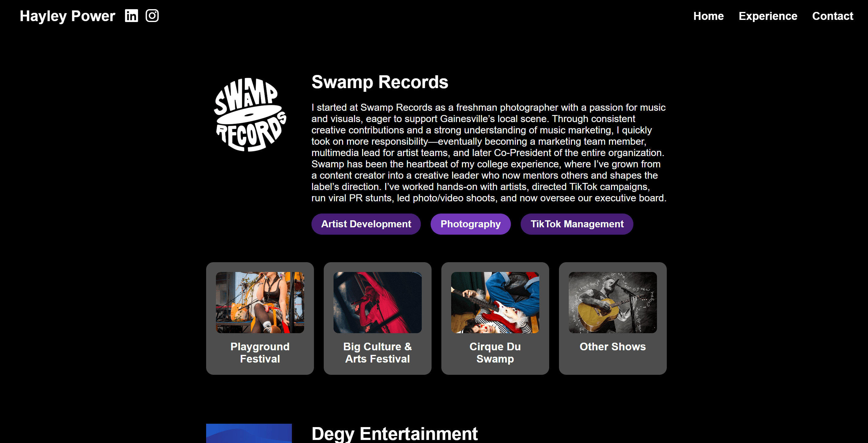Screen dimensions: 868x443
Task: Click the Other Shows card title
Action: pos(613,346)
